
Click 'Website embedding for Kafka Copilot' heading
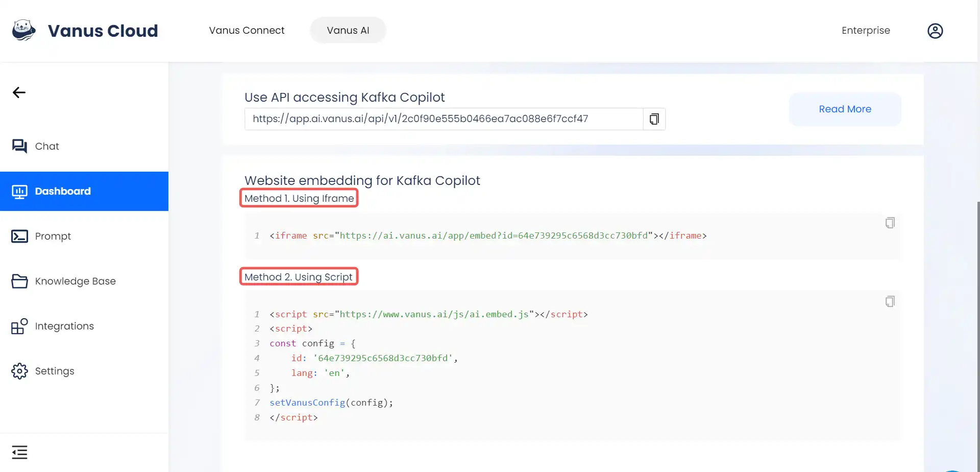pyautogui.click(x=362, y=180)
